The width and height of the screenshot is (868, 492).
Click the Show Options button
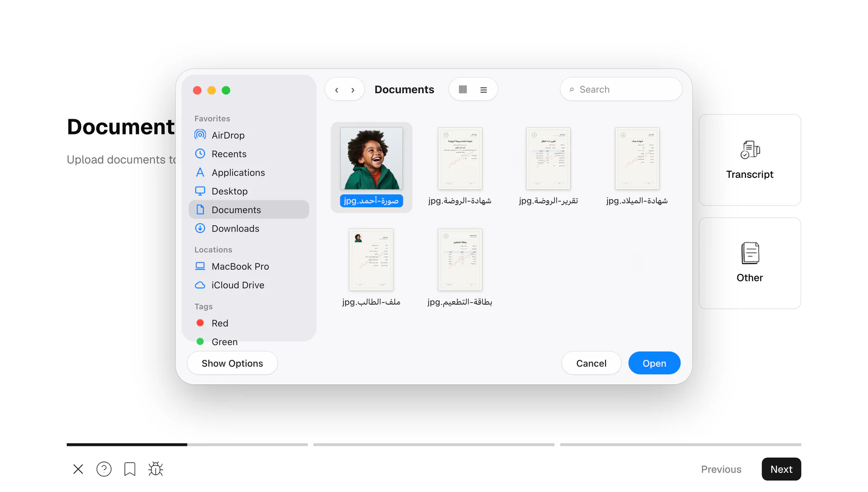[x=232, y=363]
